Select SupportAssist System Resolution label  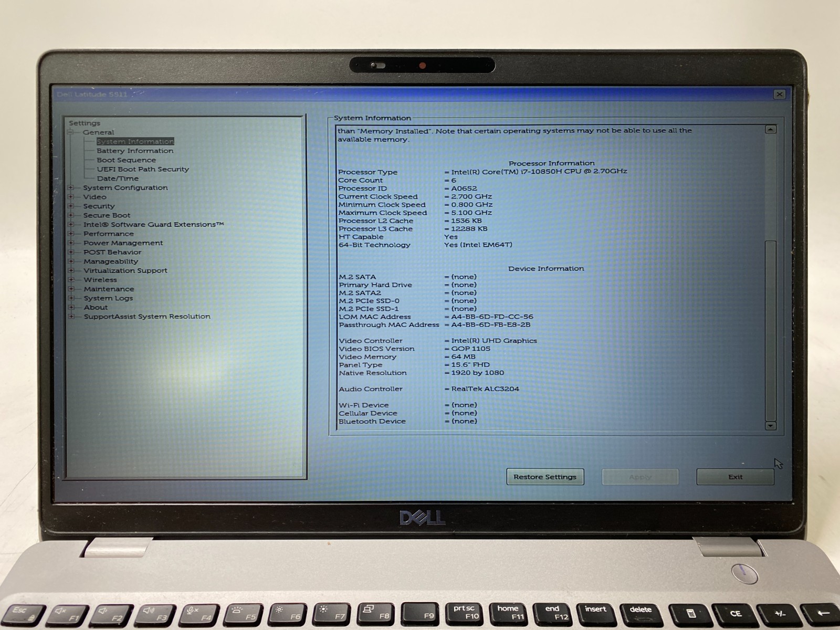147,317
